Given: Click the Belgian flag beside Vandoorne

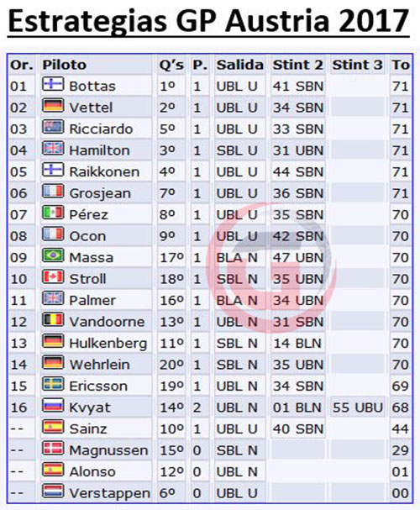Looking at the screenshot, I should click(x=53, y=320).
